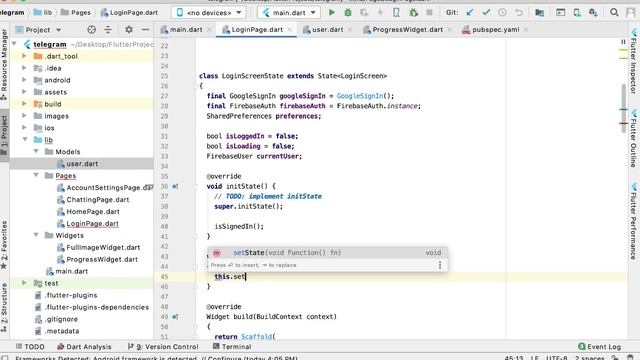
Task: Expand the build folder
Action: pos(24,104)
